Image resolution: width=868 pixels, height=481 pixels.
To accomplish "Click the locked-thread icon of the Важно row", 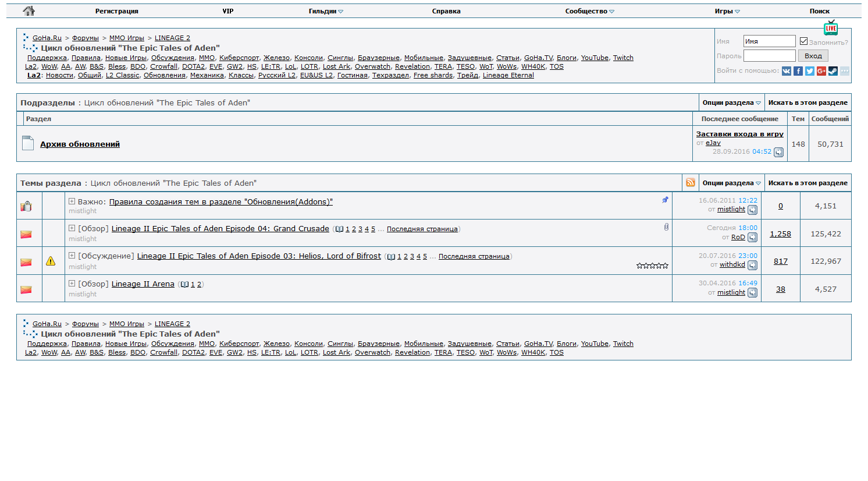I will pos(26,206).
